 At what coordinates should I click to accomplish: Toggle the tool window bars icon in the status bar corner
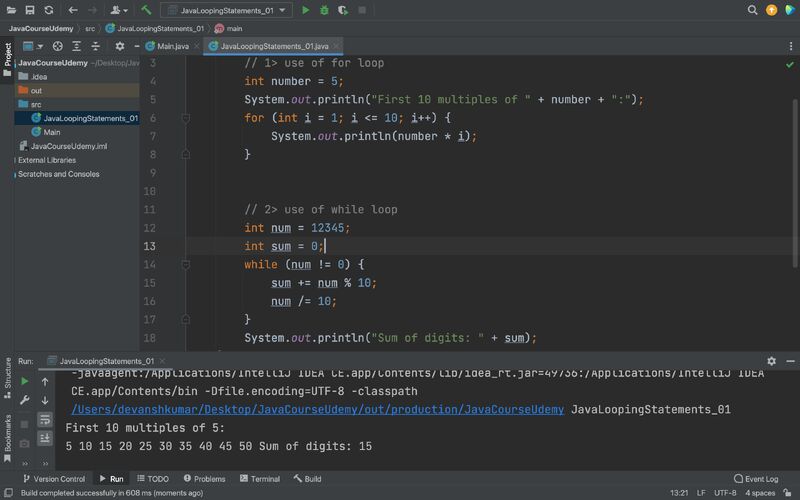(9, 493)
